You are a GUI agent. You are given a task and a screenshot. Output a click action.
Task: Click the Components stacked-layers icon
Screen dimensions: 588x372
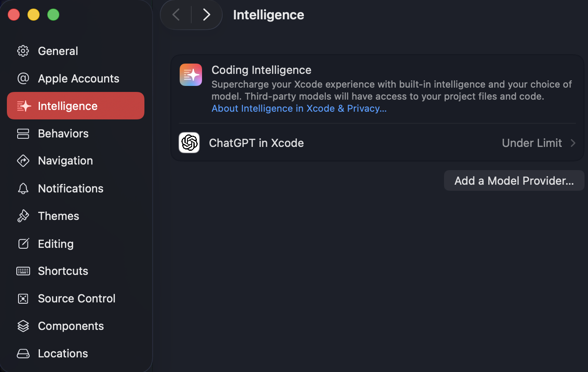tap(23, 326)
